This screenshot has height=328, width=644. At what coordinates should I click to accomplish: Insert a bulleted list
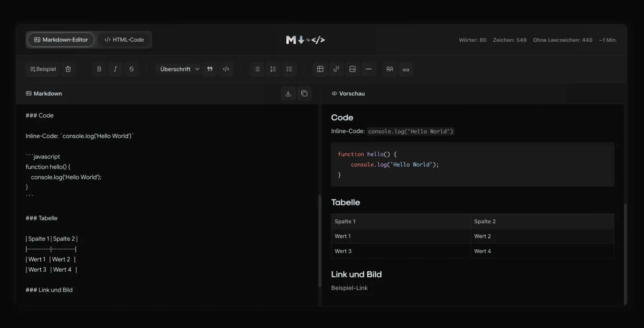[257, 69]
